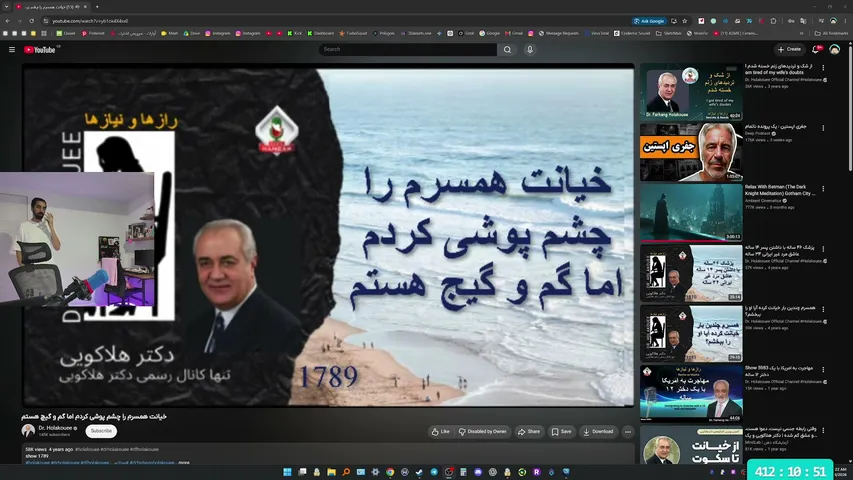Open Dr. Holakouee channel name link
This screenshot has height=480, width=853.
(x=55, y=428)
